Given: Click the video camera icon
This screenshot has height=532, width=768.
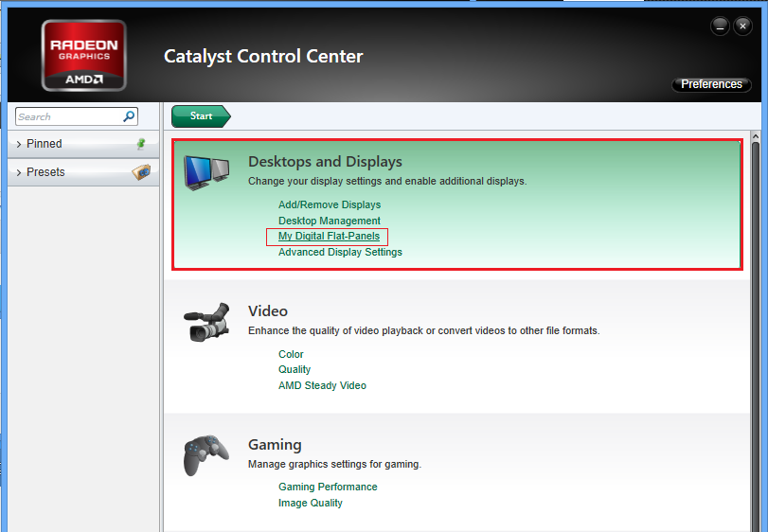Looking at the screenshot, I should pos(206,322).
